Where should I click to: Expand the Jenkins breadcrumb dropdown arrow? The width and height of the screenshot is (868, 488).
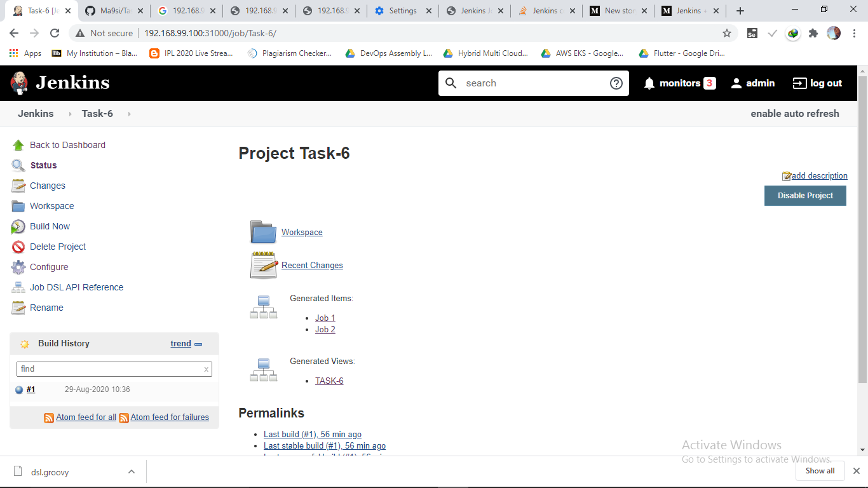pos(70,114)
